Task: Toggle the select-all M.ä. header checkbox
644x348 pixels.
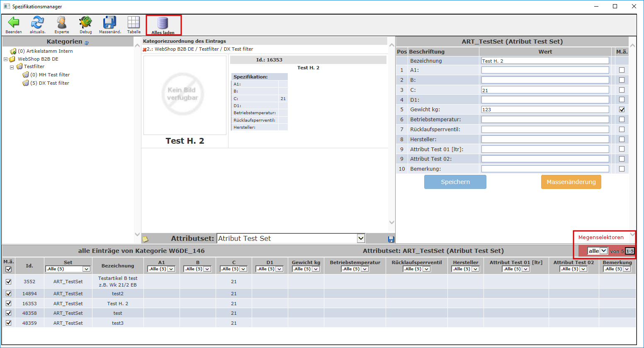Action: [x=9, y=269]
